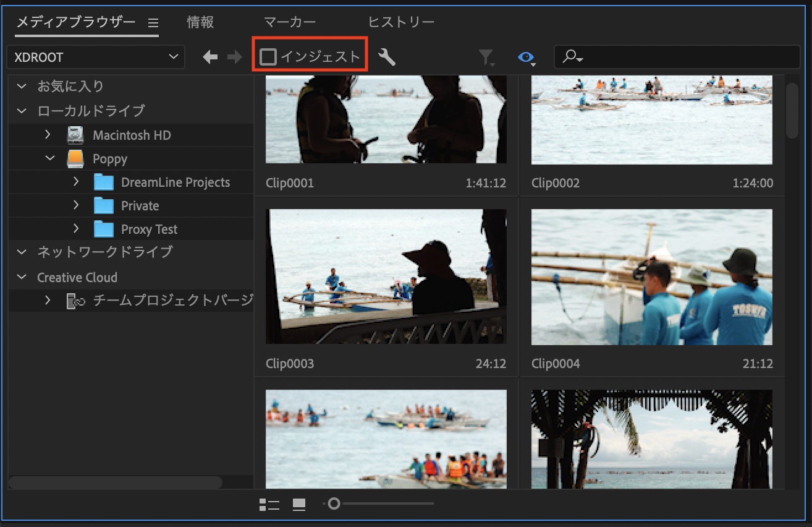
Task: Collapse the ローカルドライブ section
Action: (x=22, y=111)
